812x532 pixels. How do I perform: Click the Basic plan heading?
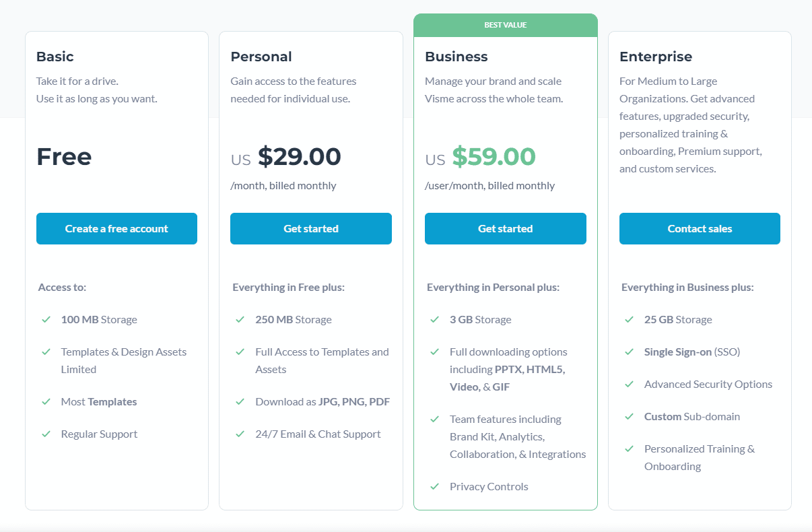tap(55, 57)
